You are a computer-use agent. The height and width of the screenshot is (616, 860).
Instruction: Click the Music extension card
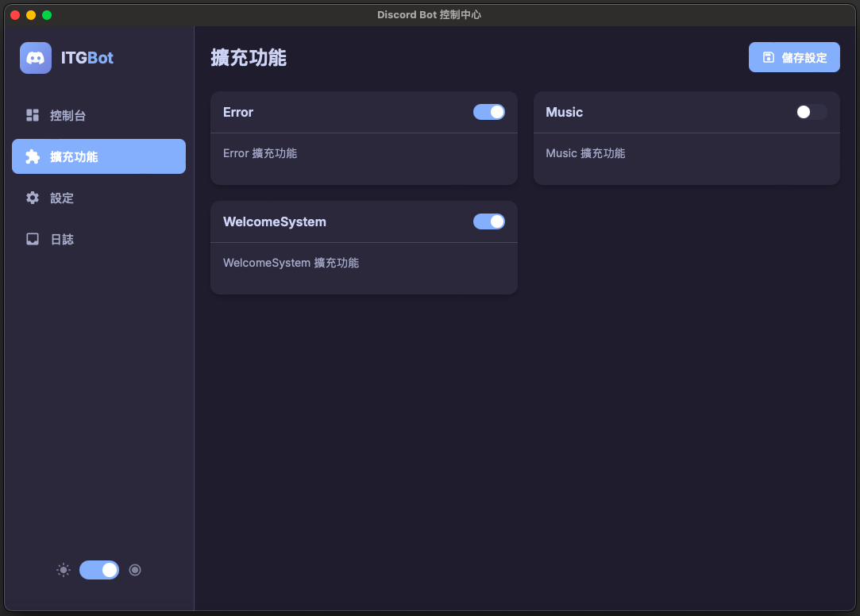(x=687, y=139)
